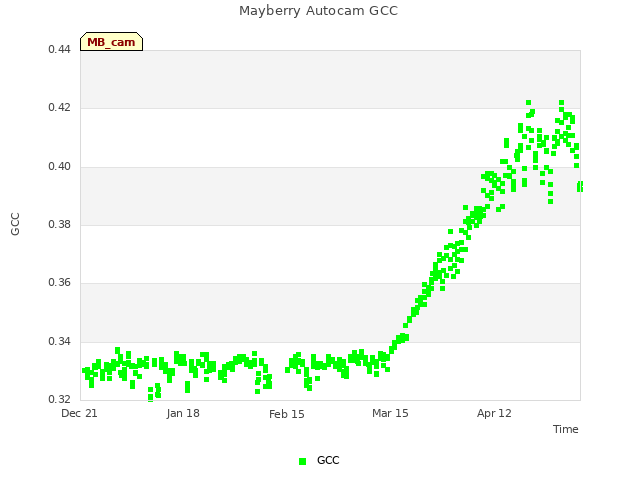
Task: Click the y-axis value 0.40
Action: tap(60, 166)
